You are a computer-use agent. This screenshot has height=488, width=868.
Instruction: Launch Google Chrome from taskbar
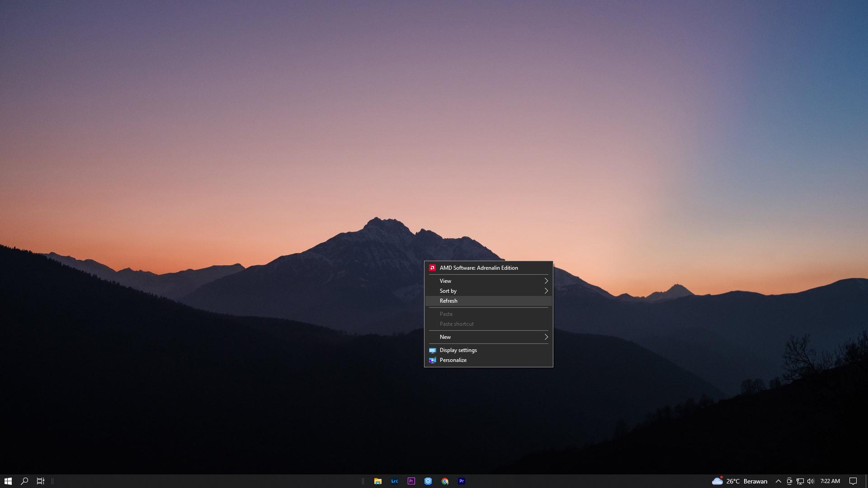(x=445, y=481)
